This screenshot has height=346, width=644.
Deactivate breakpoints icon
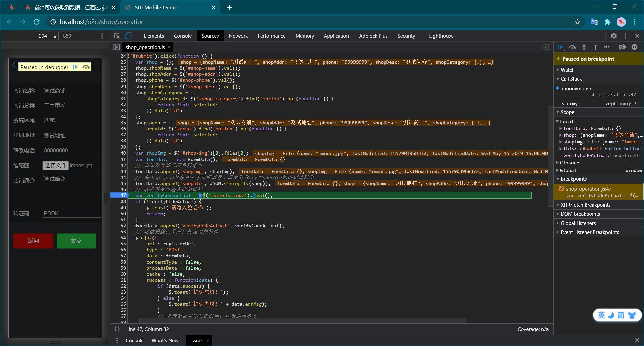tap(622, 47)
